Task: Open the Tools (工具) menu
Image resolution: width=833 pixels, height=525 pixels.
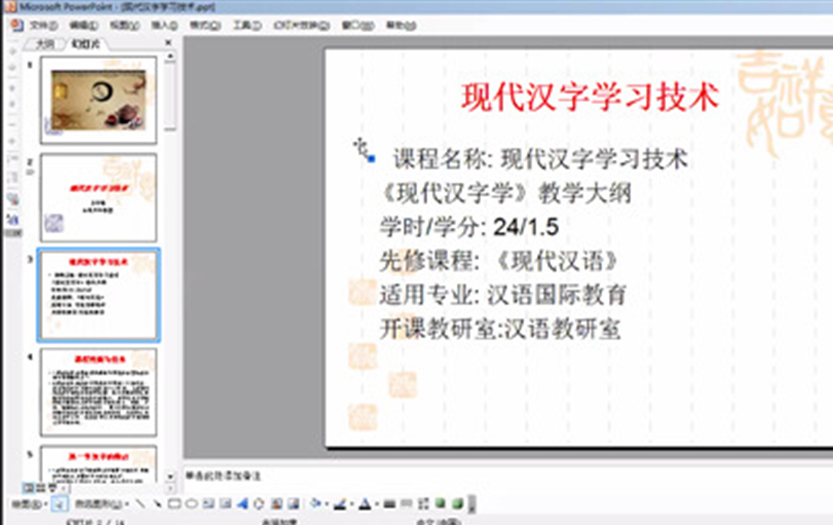Action: (244, 23)
